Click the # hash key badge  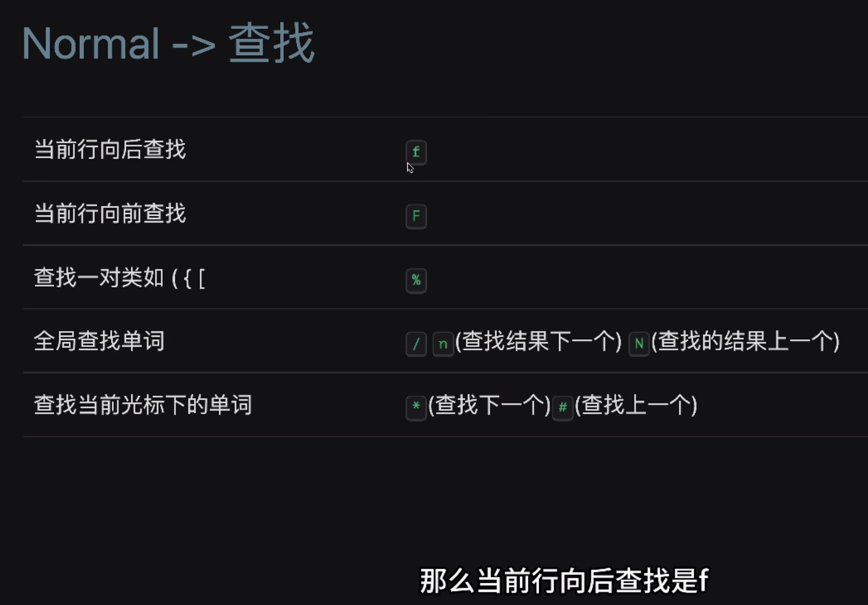click(x=562, y=408)
